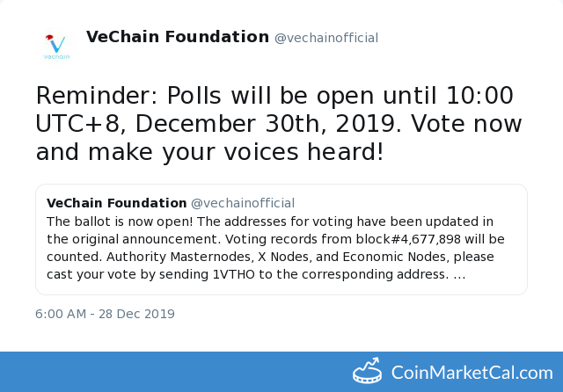
Task: Click the red Santa hat on VeChain logo
Action: 49,37
